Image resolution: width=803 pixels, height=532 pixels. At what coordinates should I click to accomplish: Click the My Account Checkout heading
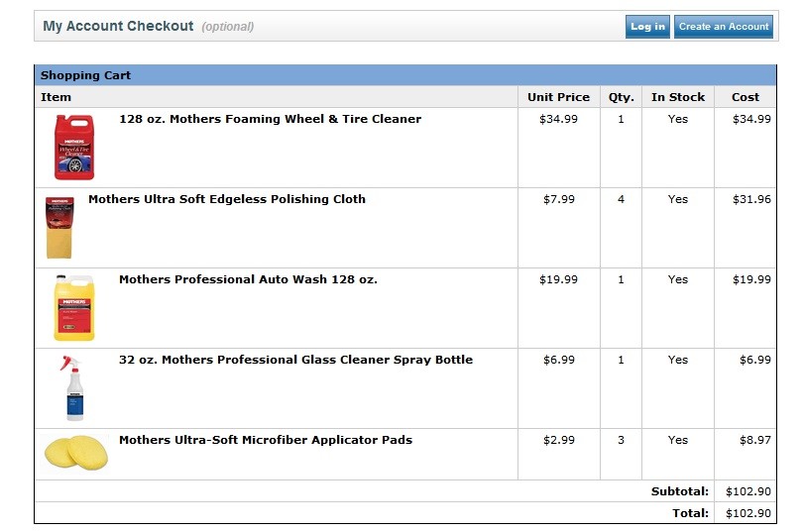pyautogui.click(x=118, y=26)
